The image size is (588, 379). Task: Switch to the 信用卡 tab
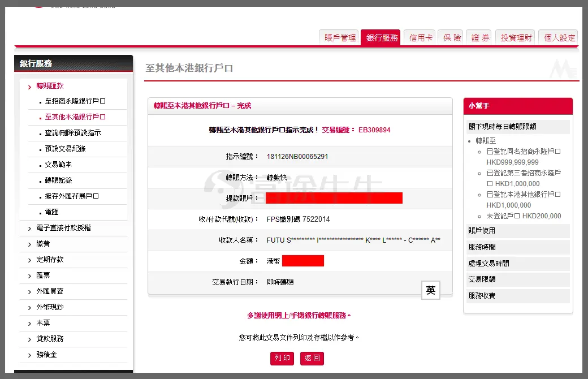pyautogui.click(x=421, y=38)
